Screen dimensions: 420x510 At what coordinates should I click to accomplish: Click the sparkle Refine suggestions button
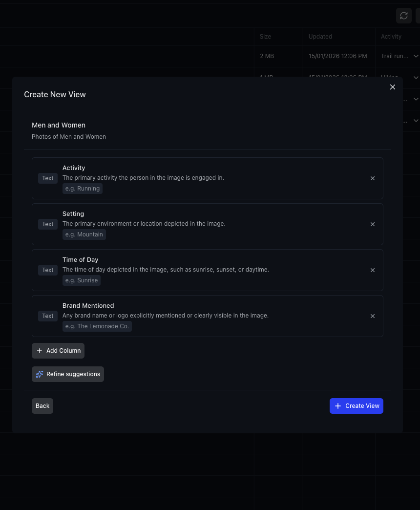pyautogui.click(x=68, y=374)
